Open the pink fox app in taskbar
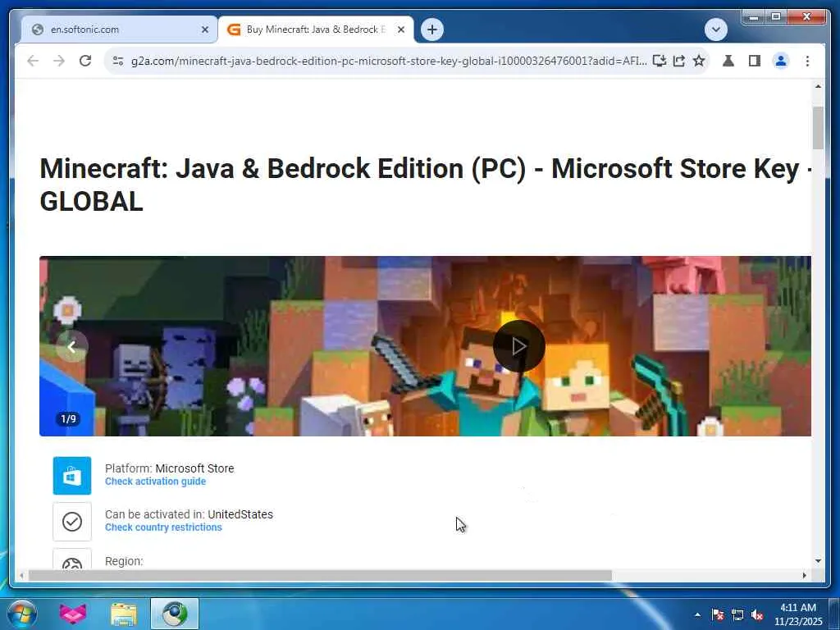This screenshot has height=630, width=840. [72, 614]
